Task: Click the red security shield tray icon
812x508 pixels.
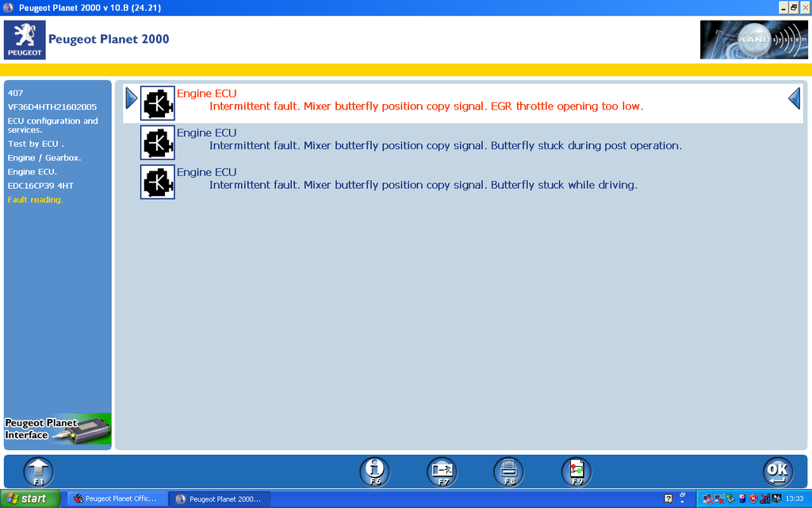Action: click(x=753, y=498)
